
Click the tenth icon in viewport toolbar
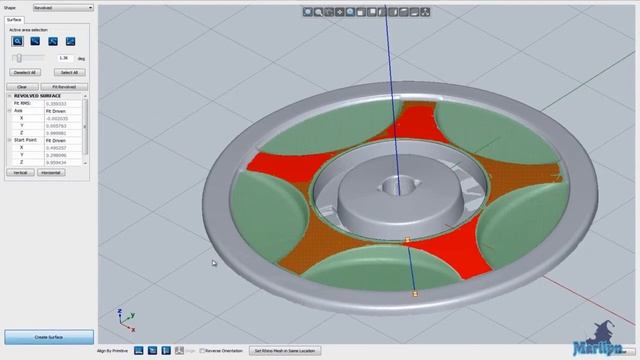(x=404, y=12)
